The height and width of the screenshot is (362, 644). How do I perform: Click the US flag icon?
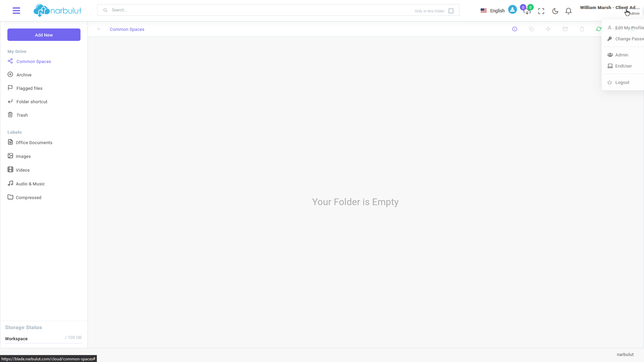483,11
